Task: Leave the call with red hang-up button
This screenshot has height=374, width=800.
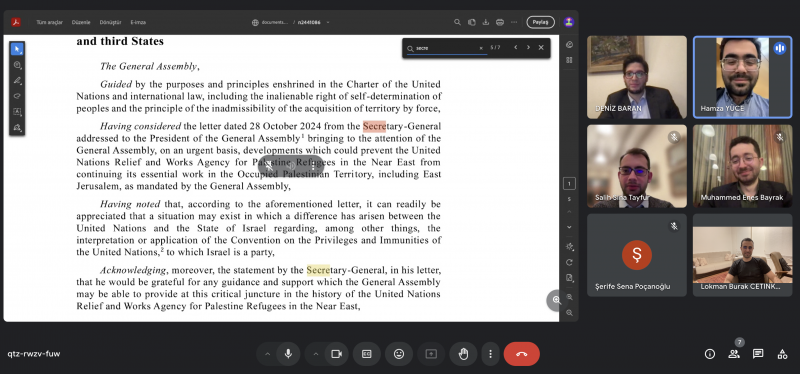Action: (x=521, y=354)
